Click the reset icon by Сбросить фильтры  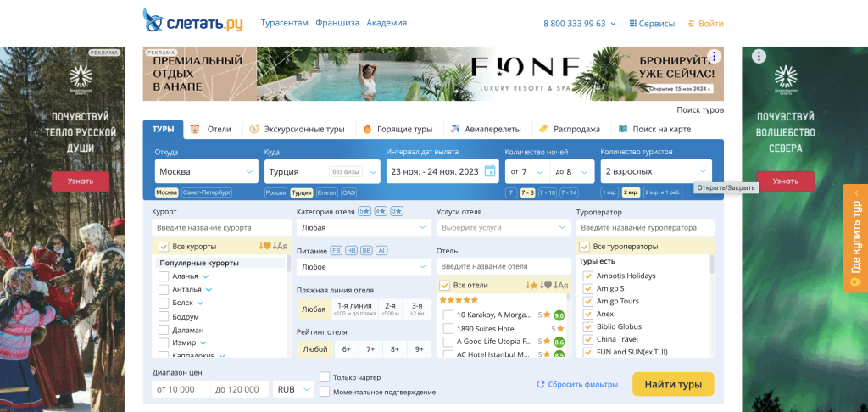[541, 384]
